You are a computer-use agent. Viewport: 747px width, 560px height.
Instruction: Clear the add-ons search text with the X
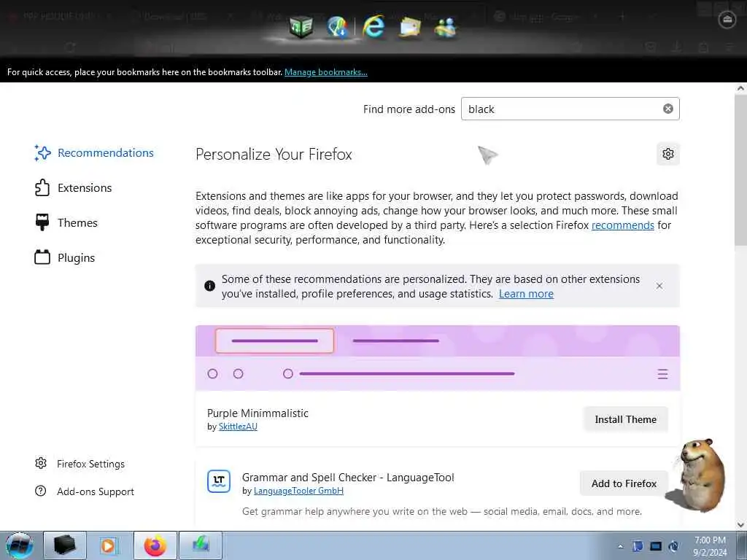[668, 109]
